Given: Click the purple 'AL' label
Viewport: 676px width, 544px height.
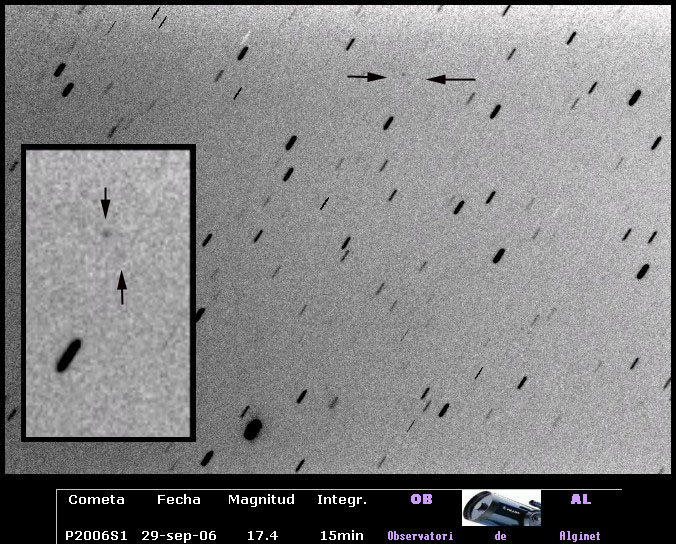Looking at the screenshot, I should [x=581, y=499].
